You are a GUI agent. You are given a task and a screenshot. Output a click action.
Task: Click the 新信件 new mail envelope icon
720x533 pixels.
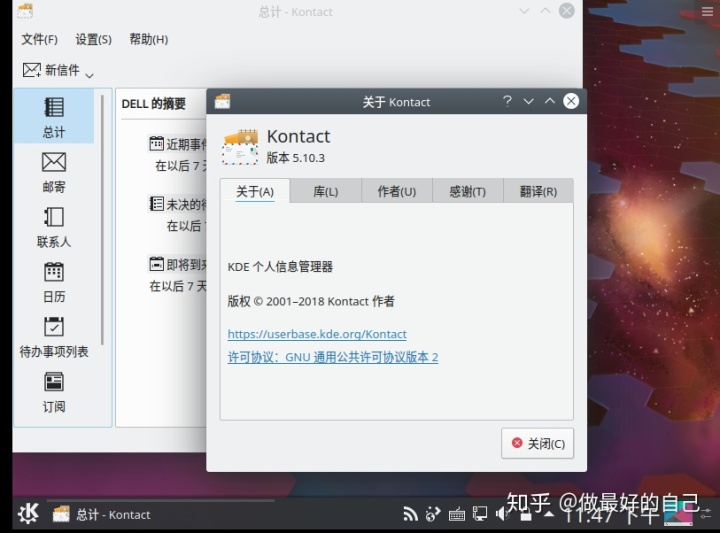pyautogui.click(x=32, y=70)
